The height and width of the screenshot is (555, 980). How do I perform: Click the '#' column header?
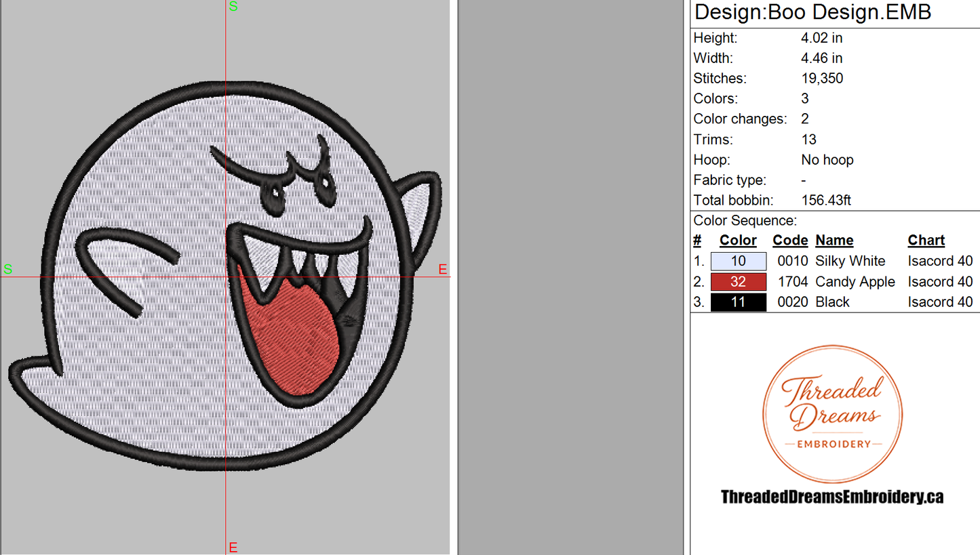coord(697,241)
